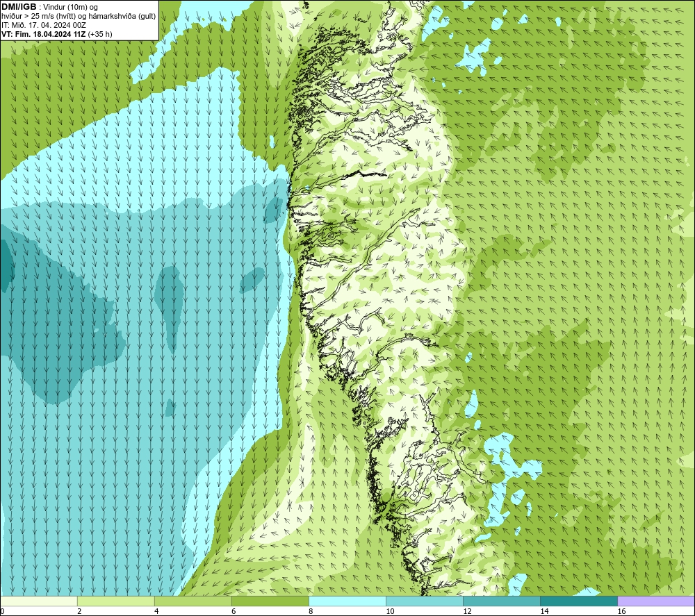The image size is (695, 616).
Task: Click the legend label '14'
Action: pos(544,611)
